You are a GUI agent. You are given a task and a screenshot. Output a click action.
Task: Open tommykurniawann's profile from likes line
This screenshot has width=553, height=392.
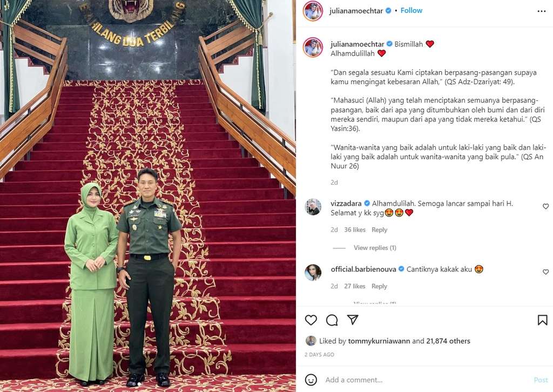(x=379, y=341)
